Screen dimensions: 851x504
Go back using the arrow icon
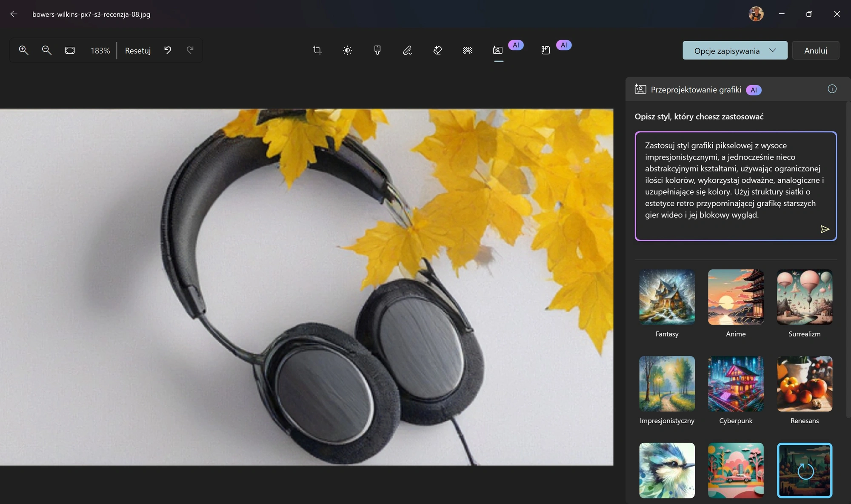(14, 14)
